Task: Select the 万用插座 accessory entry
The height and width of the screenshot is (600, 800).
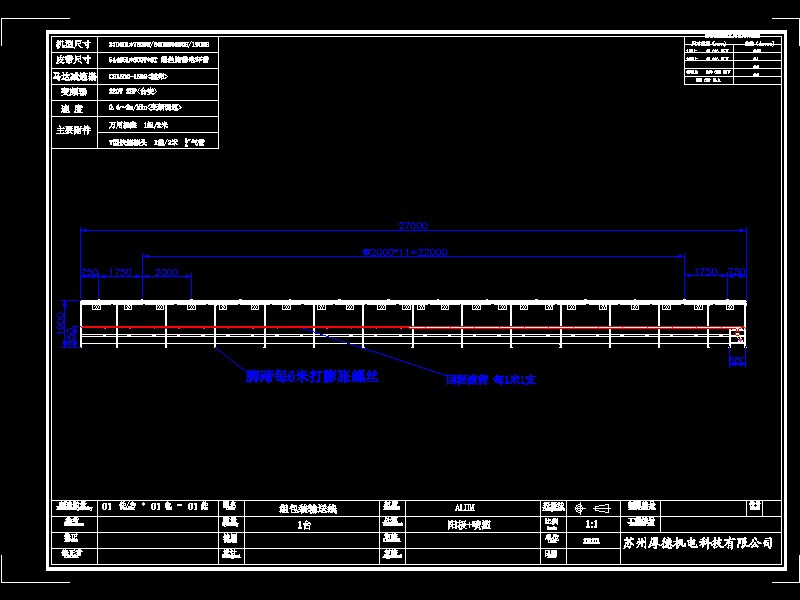Action: [x=138, y=125]
